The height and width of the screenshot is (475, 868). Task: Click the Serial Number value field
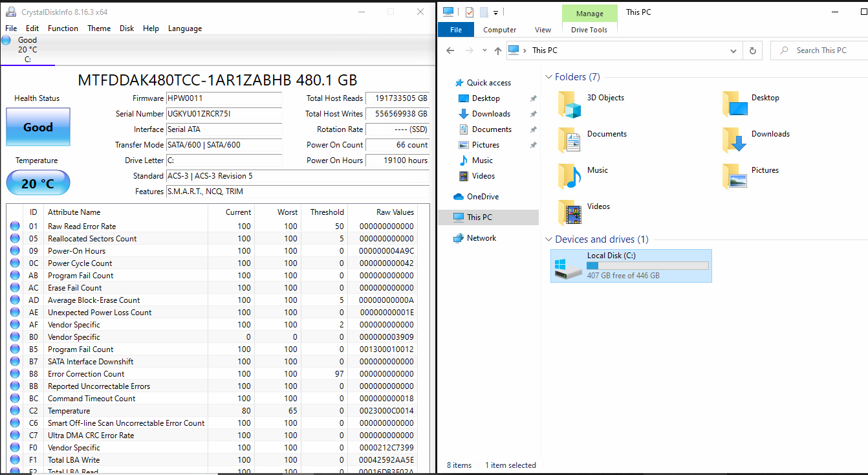224,114
